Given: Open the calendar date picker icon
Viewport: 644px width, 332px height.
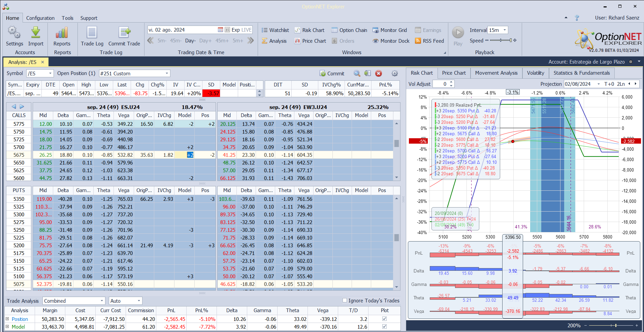Looking at the screenshot, I should [220, 30].
